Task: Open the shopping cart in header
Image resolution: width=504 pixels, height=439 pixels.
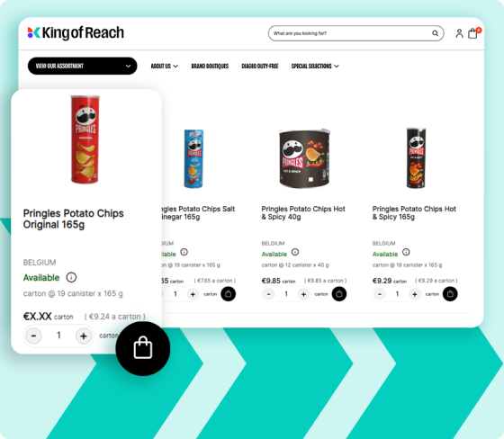Action: 472,33
